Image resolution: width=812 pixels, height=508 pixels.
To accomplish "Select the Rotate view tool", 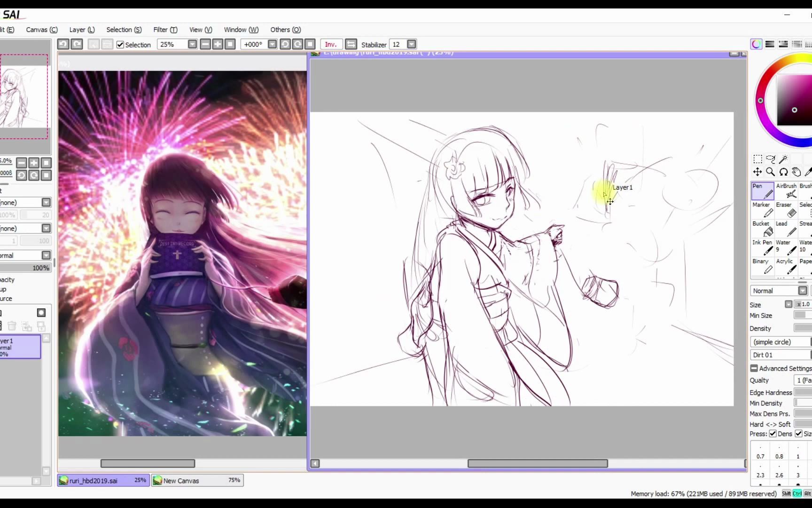I will point(783,172).
